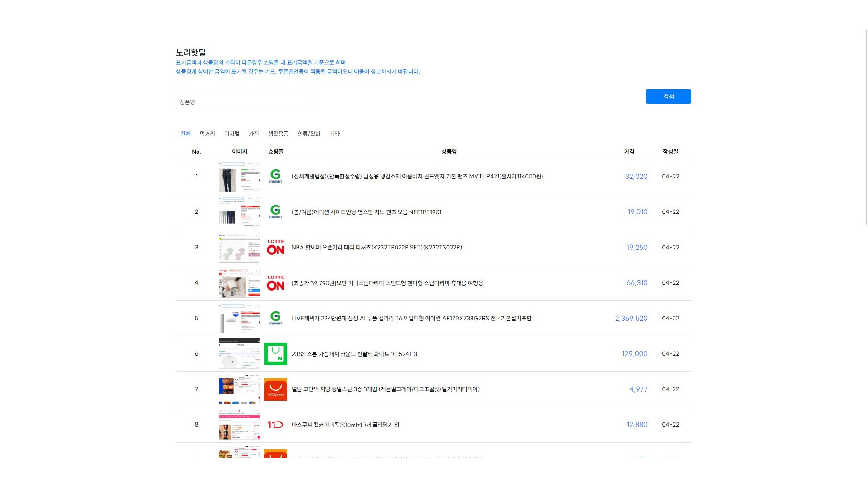This screenshot has width=868, height=488.
Task: Click the Gmarket logo in row 1
Action: click(x=275, y=176)
